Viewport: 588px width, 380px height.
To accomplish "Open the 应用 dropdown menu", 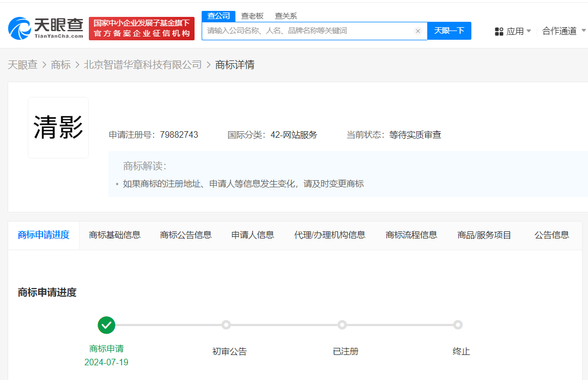I will coord(515,31).
